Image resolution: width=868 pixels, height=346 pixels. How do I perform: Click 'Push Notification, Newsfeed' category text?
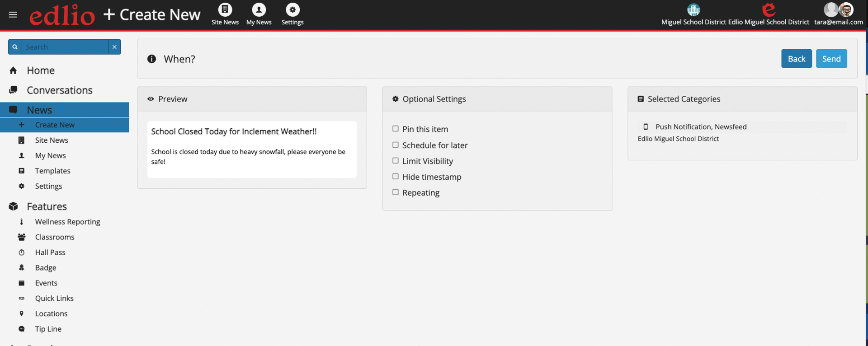pyautogui.click(x=701, y=127)
